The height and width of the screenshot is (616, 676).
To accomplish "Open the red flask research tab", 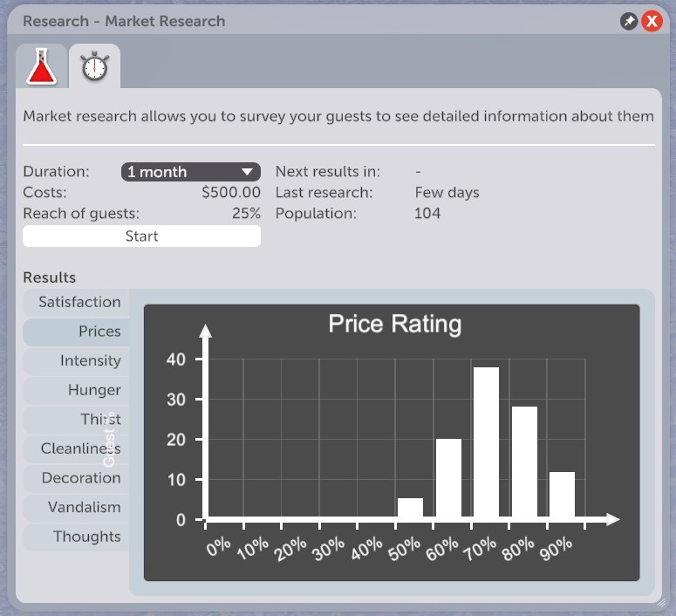I will tap(41, 66).
